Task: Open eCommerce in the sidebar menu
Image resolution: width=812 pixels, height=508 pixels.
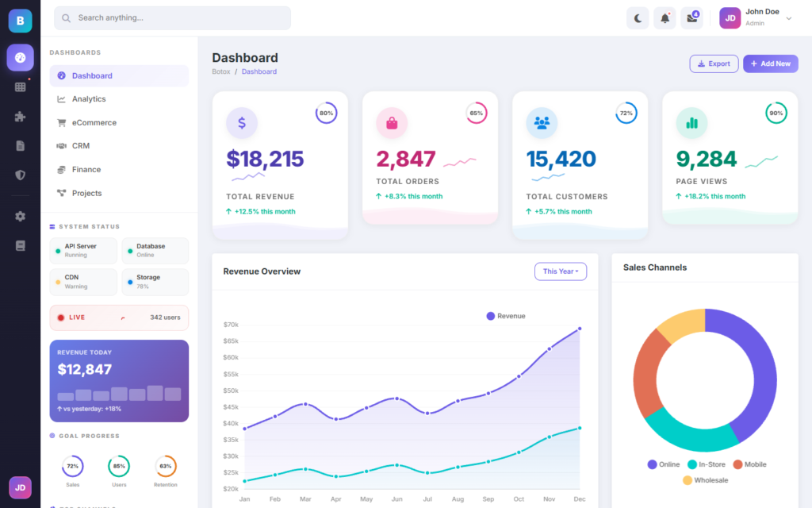Action: click(x=119, y=123)
